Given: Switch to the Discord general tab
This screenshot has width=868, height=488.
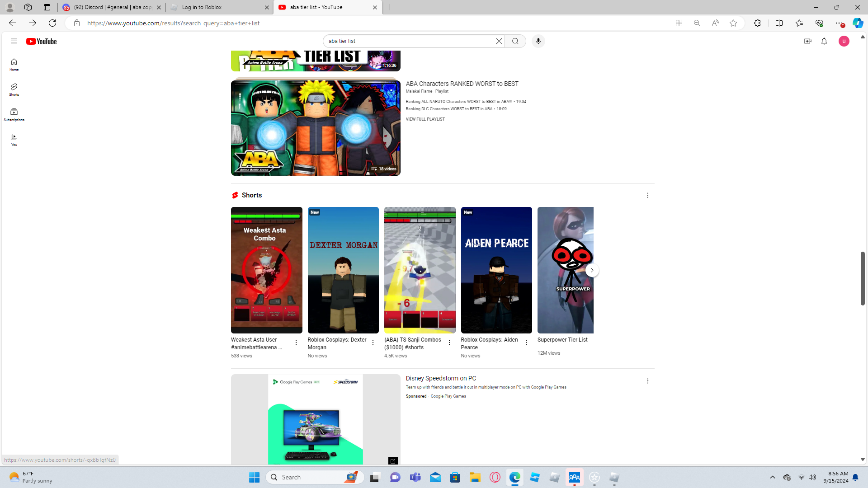Looking at the screenshot, I should pos(112,7).
